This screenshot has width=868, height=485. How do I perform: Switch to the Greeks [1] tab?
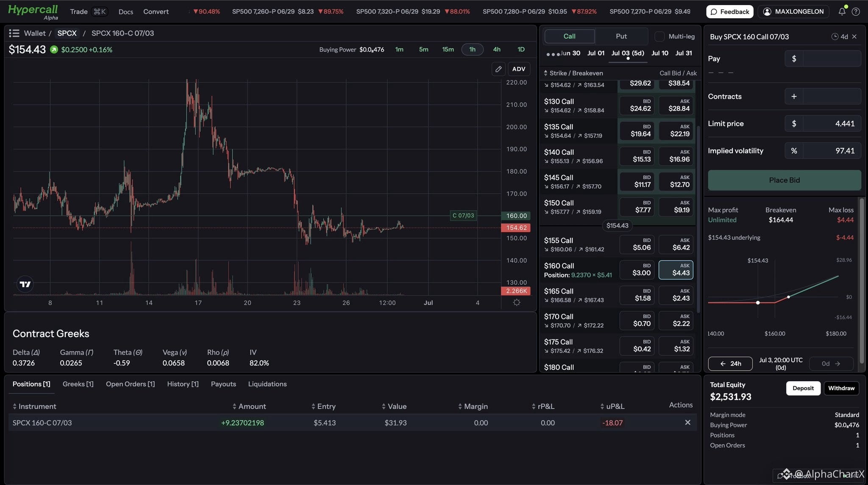78,384
